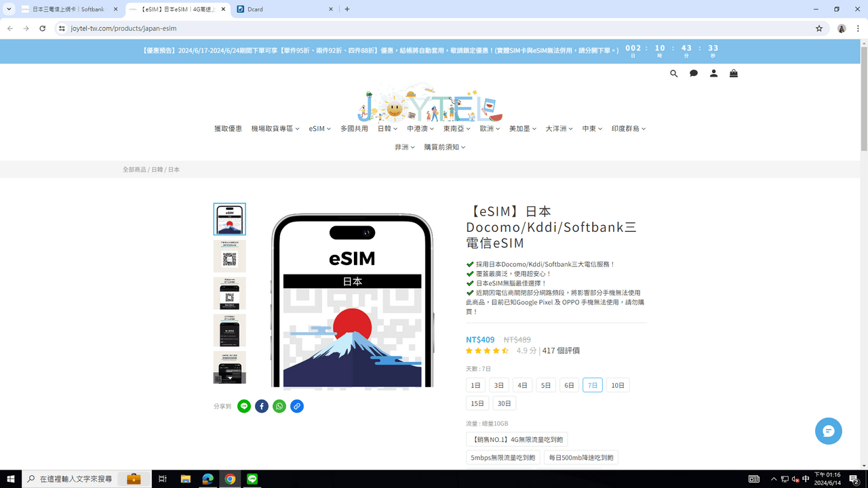Open the shopping bag cart icon
Viewport: 868px width, 488px height.
click(x=733, y=73)
